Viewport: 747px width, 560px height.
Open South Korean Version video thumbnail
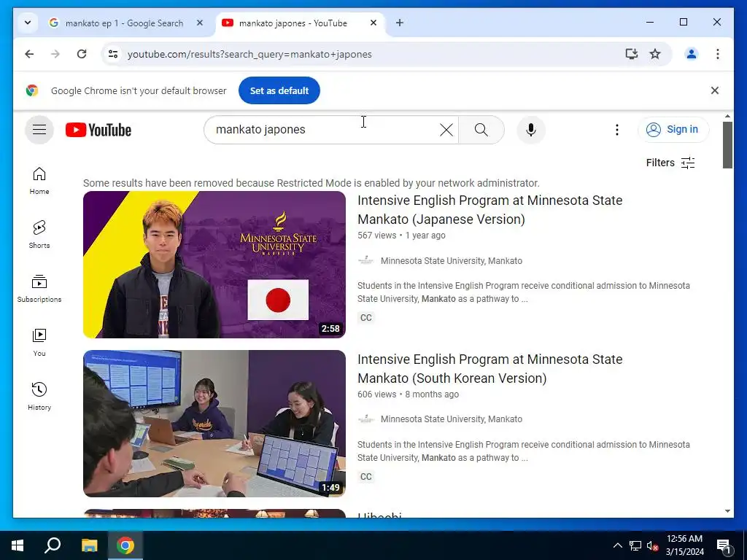click(x=214, y=424)
